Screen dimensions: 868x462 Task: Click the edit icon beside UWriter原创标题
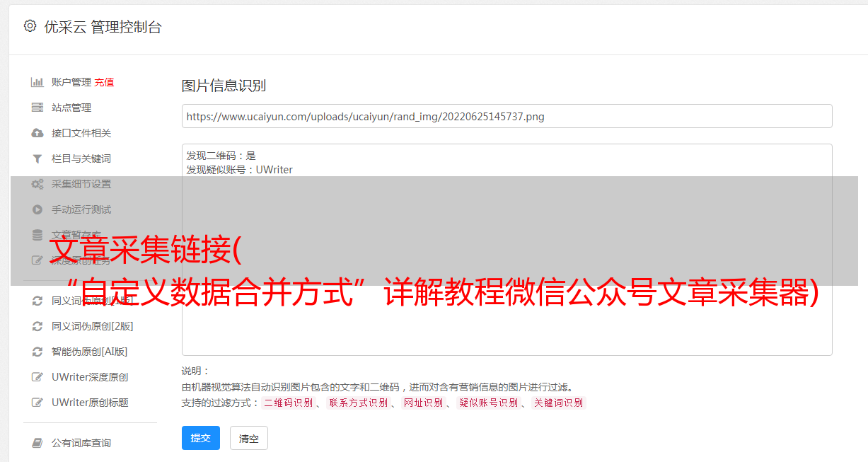[x=37, y=403]
